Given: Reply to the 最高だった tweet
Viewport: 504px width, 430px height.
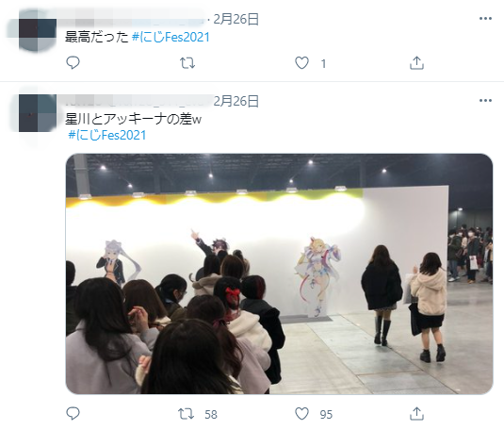Looking at the screenshot, I should [73, 62].
